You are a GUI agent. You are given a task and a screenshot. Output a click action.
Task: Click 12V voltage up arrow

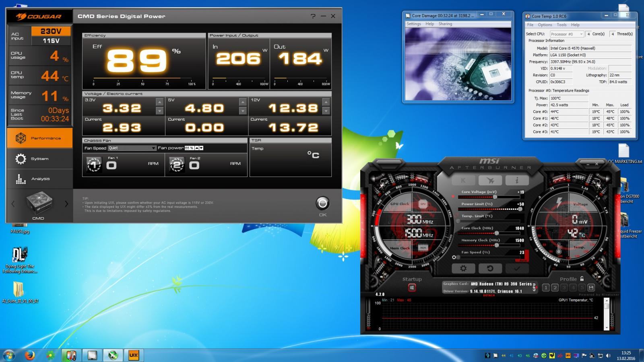(x=326, y=102)
